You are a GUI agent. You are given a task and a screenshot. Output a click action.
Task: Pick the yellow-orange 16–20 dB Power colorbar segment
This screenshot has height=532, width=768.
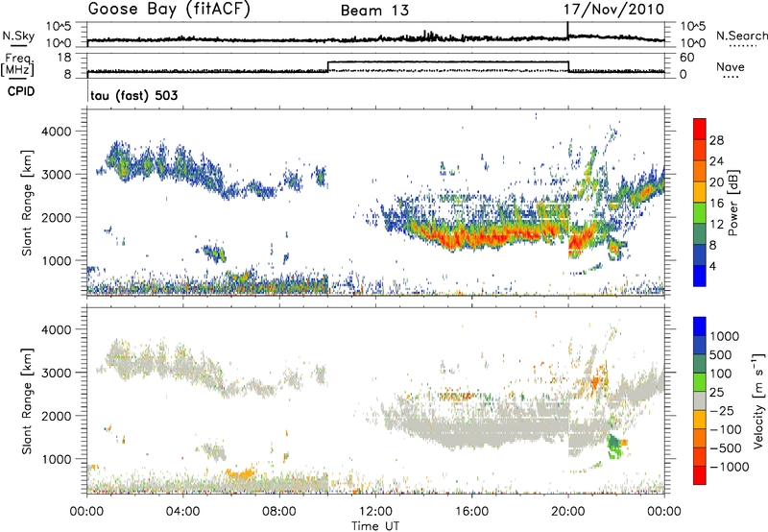(x=700, y=192)
